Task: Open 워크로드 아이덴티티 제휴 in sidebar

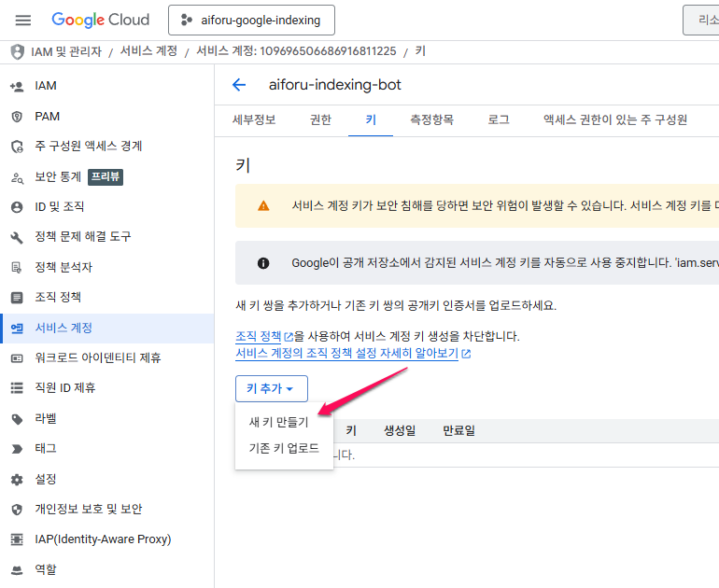Action: point(97,357)
